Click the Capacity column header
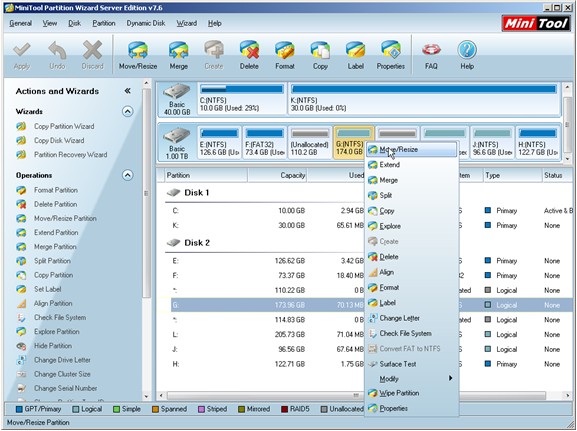Screen dimensions: 577x431 tap(277, 175)
